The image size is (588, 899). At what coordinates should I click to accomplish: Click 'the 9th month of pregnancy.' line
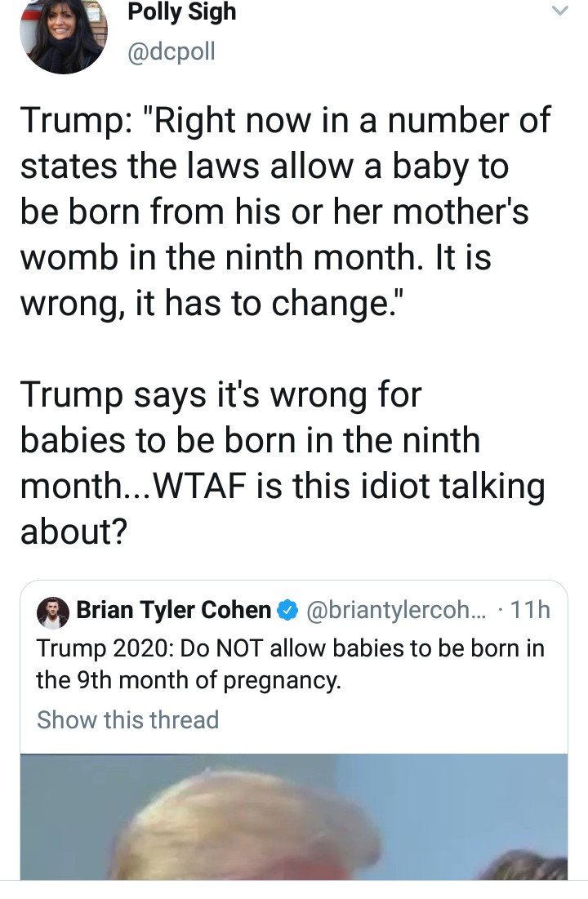point(189,680)
